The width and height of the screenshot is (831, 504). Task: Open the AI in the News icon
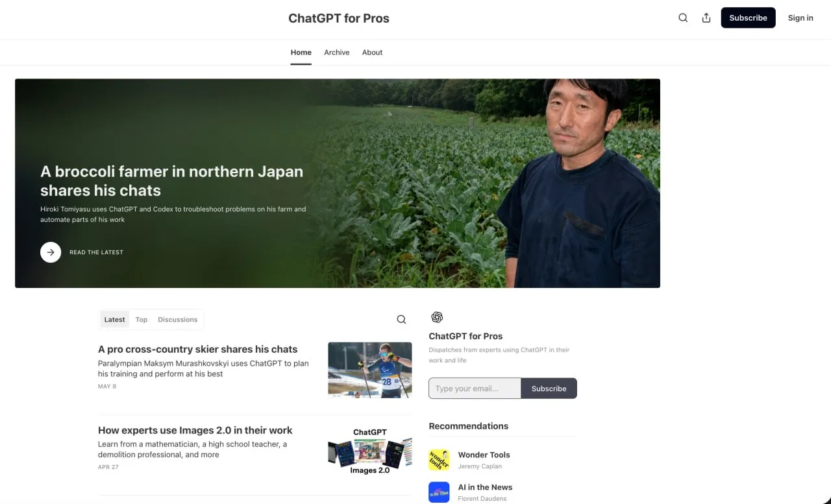click(x=439, y=492)
